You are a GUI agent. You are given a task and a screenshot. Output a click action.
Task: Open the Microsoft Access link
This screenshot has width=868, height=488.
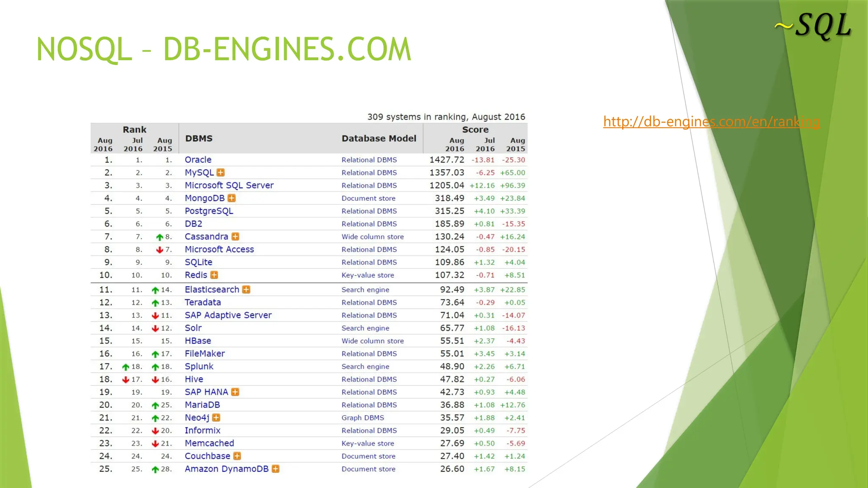pyautogui.click(x=220, y=249)
